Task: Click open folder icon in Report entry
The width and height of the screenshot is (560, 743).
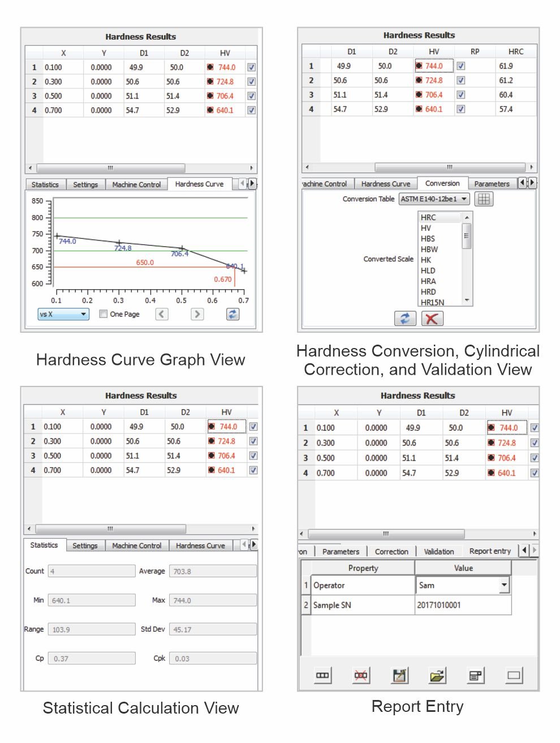Action: [x=437, y=675]
